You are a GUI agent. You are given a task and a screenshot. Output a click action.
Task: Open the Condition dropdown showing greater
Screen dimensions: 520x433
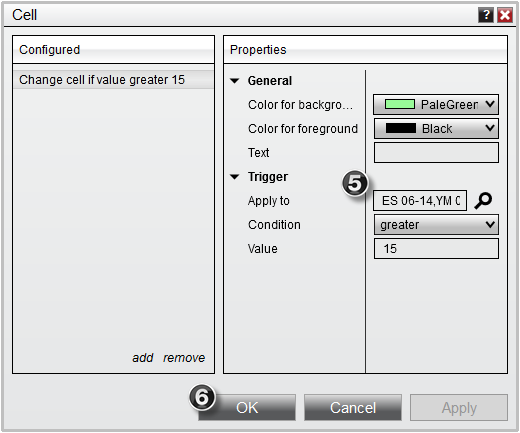click(x=436, y=225)
